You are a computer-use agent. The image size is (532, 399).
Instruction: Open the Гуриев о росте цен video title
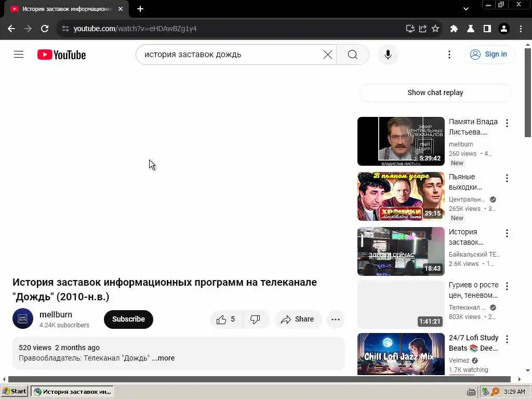point(473,290)
